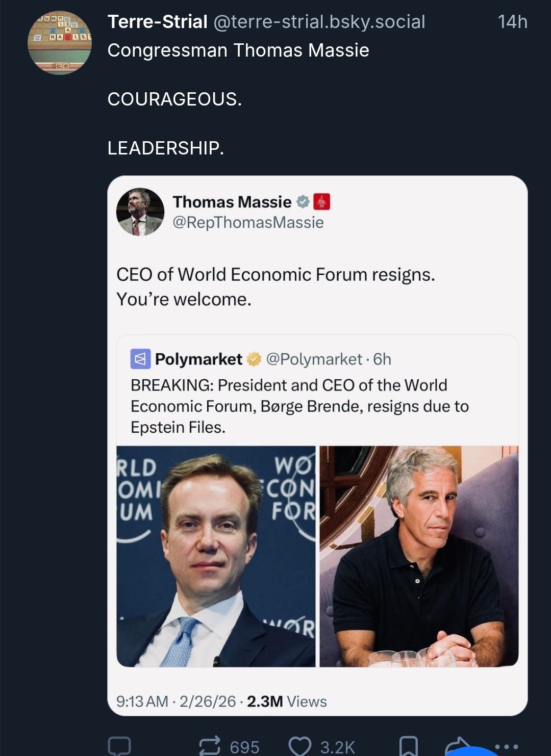Screen dimensions: 551x756
Task: Click Thomas Massie's blue verified badge
Action: (x=303, y=202)
